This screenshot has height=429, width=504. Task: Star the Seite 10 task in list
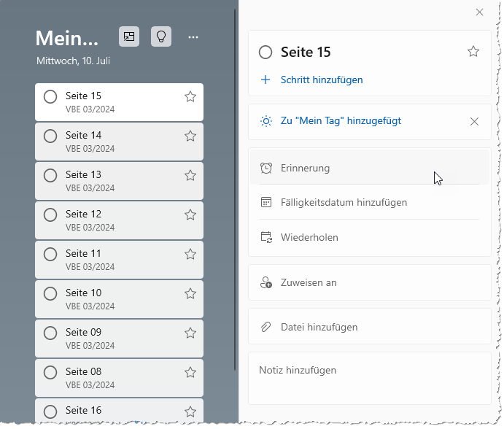[x=190, y=293]
